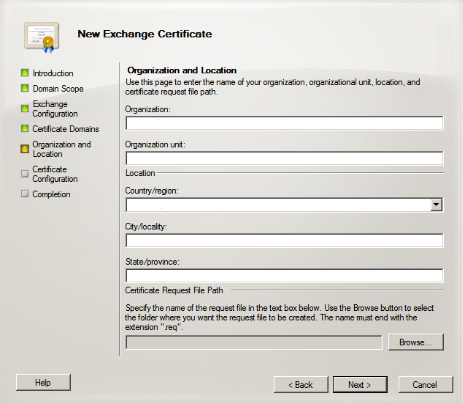
Task: Select the Introduction step label
Action: click(x=53, y=73)
